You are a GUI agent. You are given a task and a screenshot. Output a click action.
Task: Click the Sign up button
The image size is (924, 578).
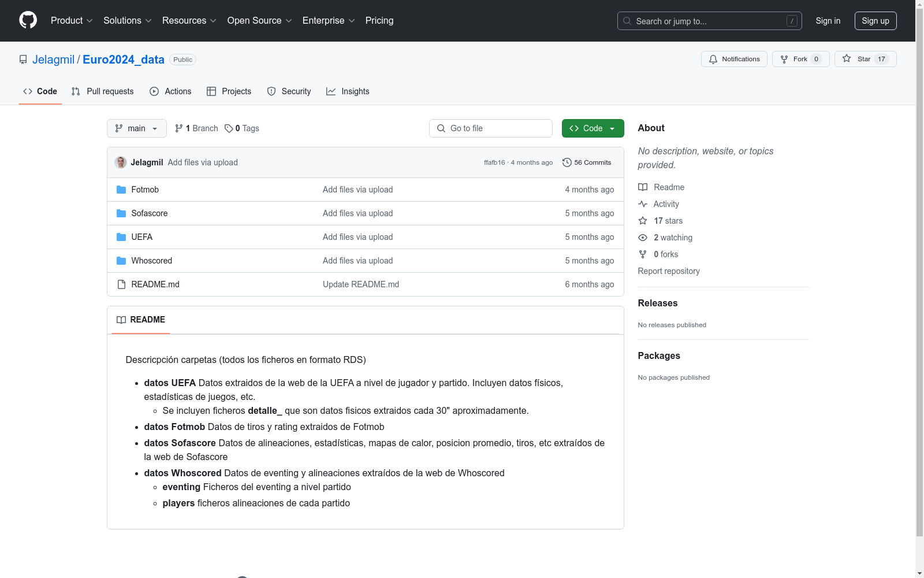875,21
